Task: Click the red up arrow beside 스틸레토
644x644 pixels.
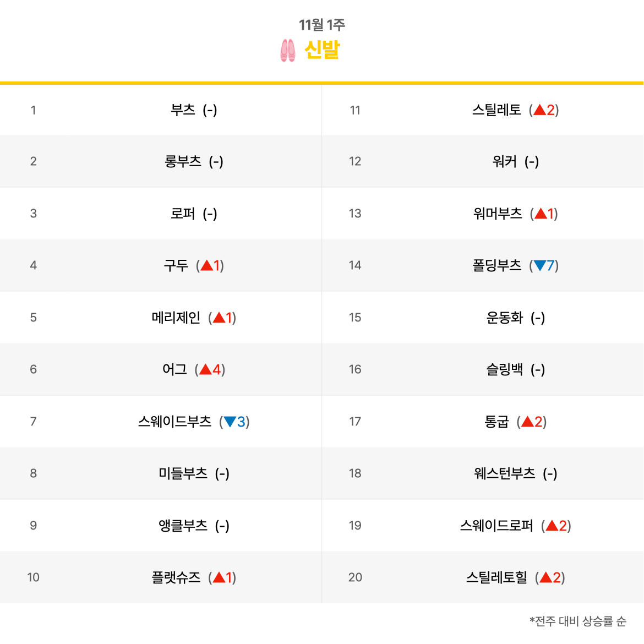Action: point(539,110)
